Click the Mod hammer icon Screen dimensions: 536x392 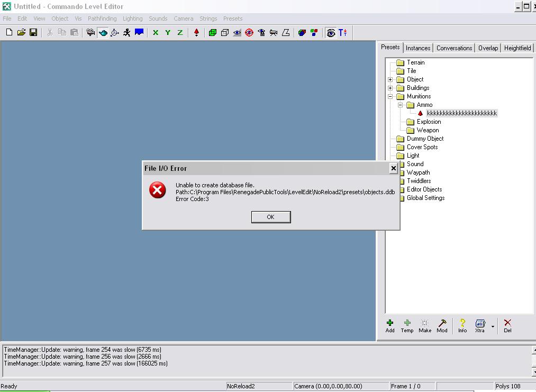(442, 326)
